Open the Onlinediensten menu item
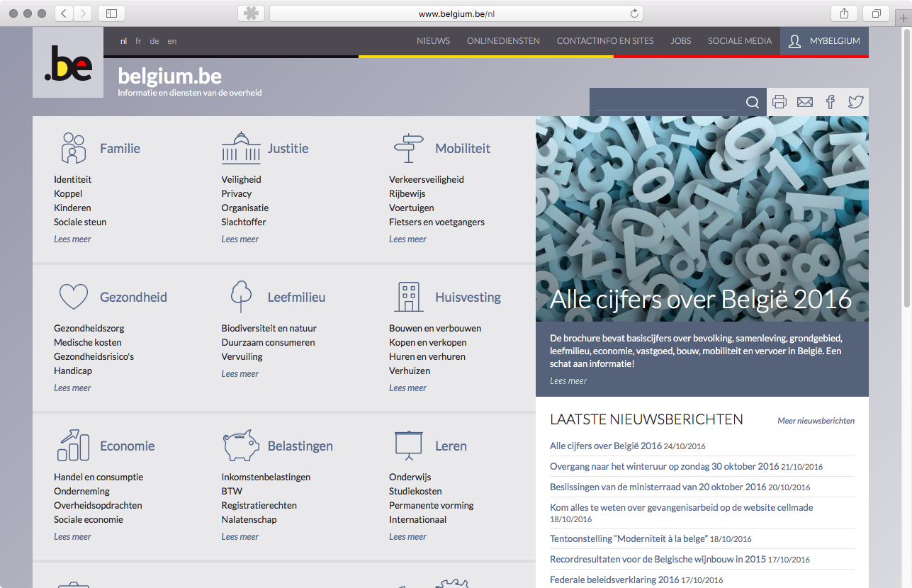 [x=503, y=41]
